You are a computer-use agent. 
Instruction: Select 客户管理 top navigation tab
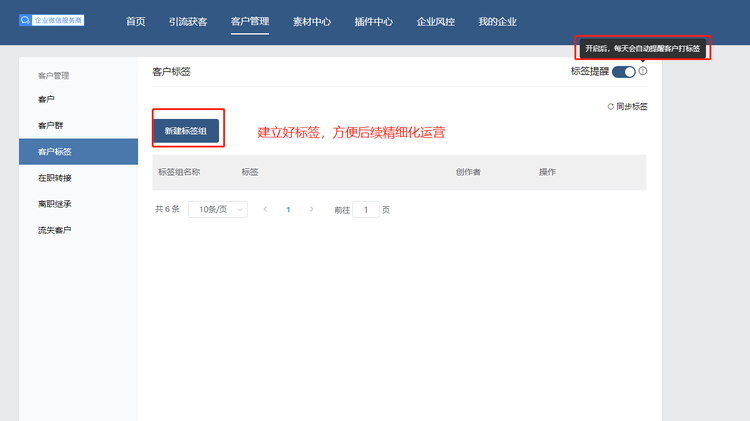[x=250, y=22]
